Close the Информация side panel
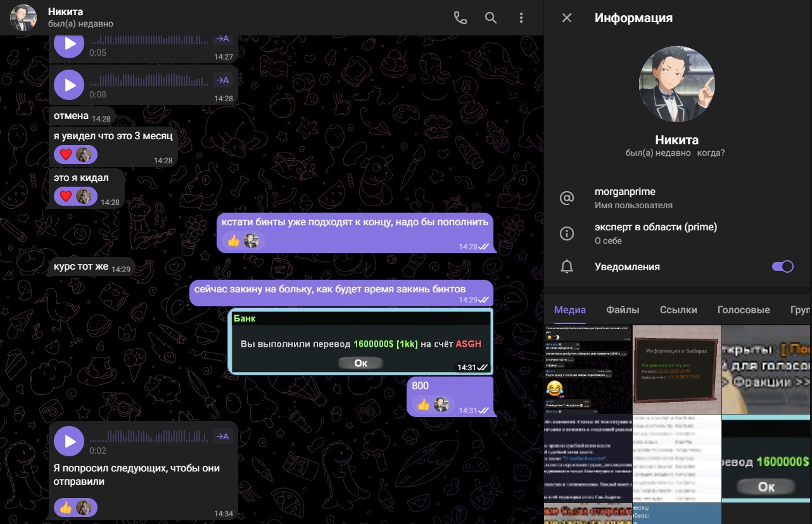 tap(567, 18)
